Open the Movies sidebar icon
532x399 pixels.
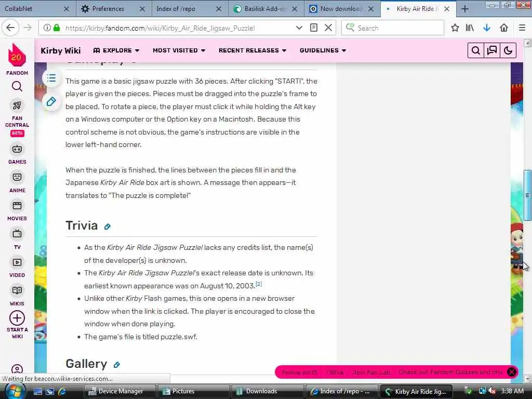17,206
